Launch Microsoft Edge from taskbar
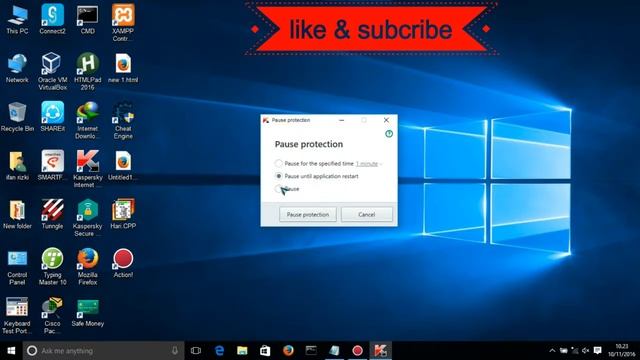This screenshot has width=640, height=360. [220, 351]
